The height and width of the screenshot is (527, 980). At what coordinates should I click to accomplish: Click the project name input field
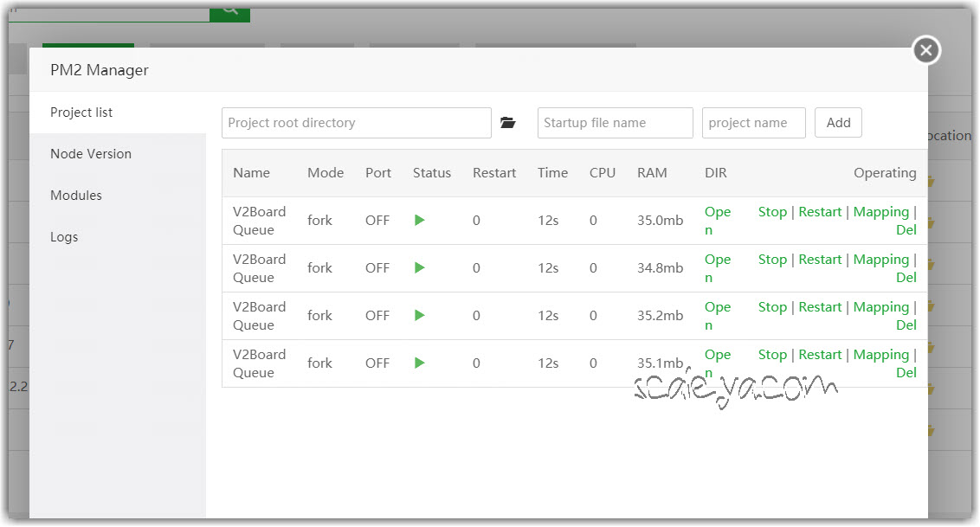coord(753,123)
